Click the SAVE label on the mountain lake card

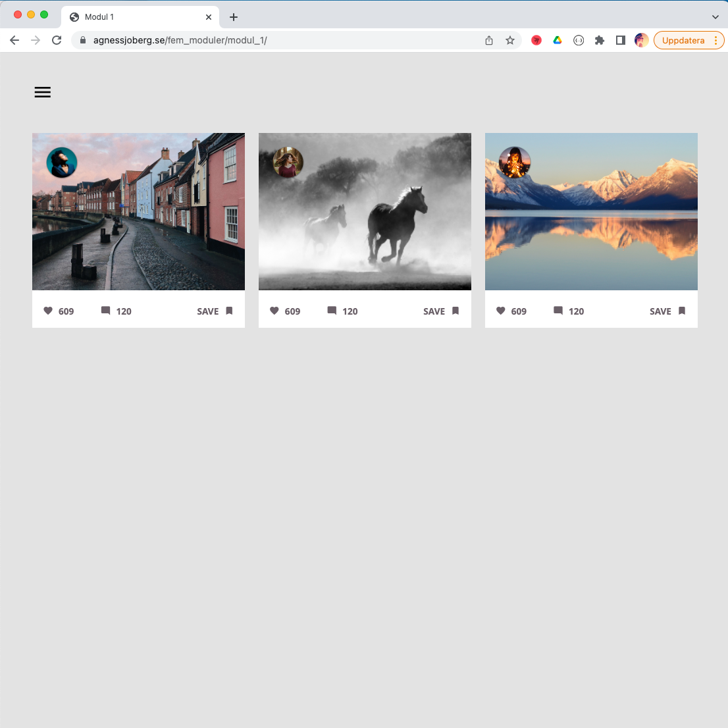click(x=660, y=311)
